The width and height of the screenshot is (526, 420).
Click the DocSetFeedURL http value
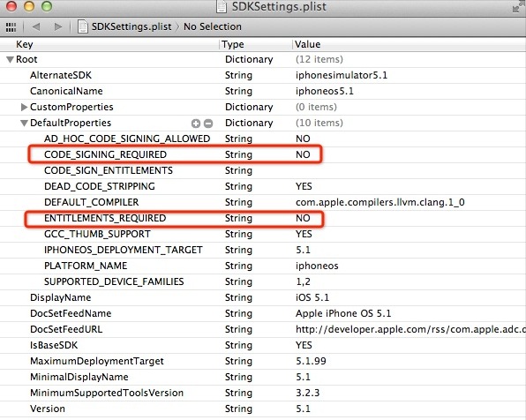coord(410,329)
